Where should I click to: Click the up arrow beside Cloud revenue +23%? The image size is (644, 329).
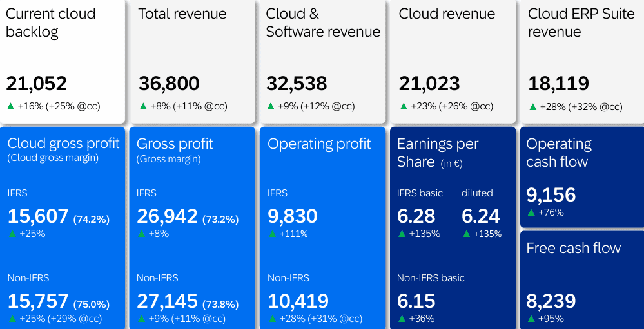(x=404, y=106)
